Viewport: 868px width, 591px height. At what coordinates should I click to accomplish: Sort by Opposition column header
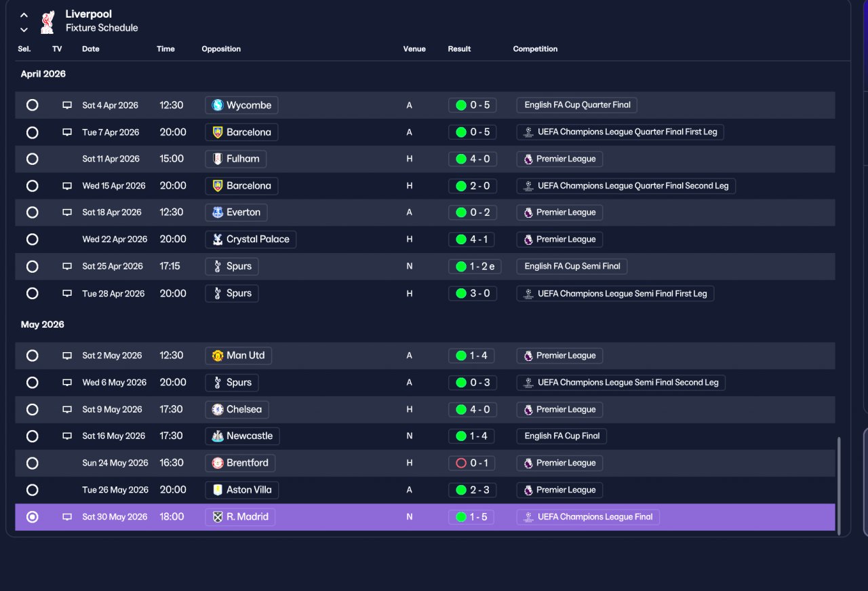(x=221, y=49)
